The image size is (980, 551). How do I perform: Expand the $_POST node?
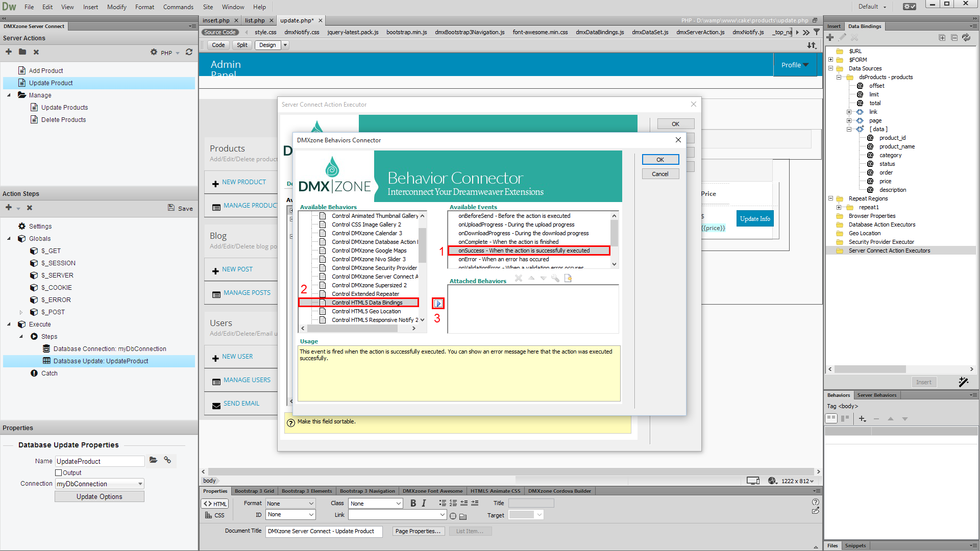tap(21, 312)
